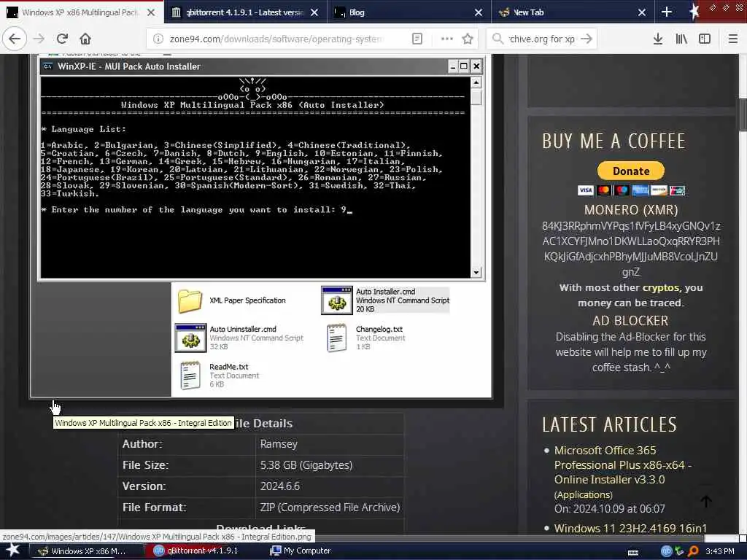The height and width of the screenshot is (560, 747).
Task: Click the File Size value 5.38 GB
Action: 306,464
